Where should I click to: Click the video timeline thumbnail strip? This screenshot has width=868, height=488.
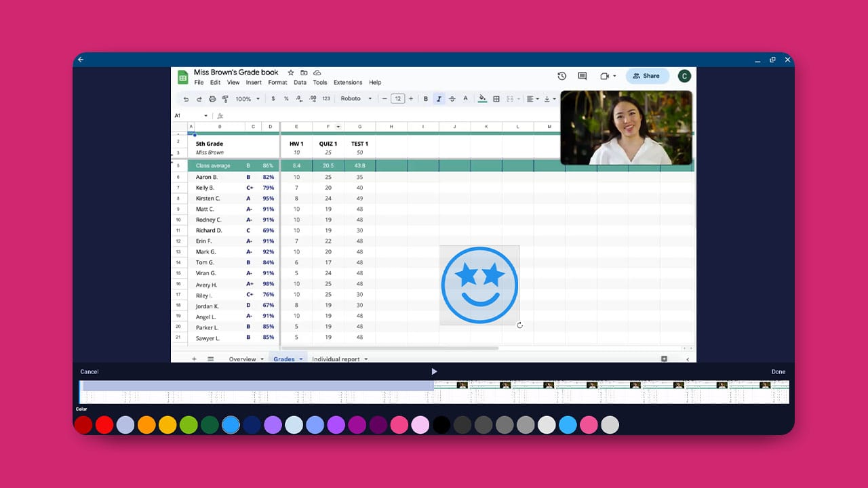click(x=434, y=392)
